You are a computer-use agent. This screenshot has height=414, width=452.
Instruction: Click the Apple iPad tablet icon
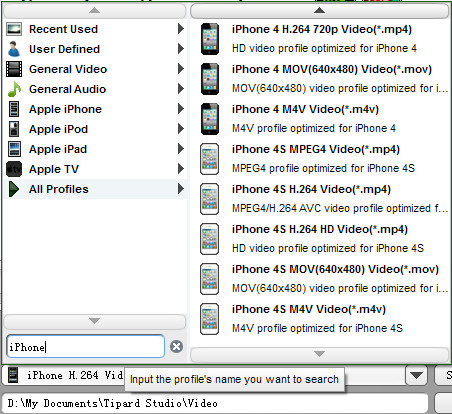[x=14, y=149]
